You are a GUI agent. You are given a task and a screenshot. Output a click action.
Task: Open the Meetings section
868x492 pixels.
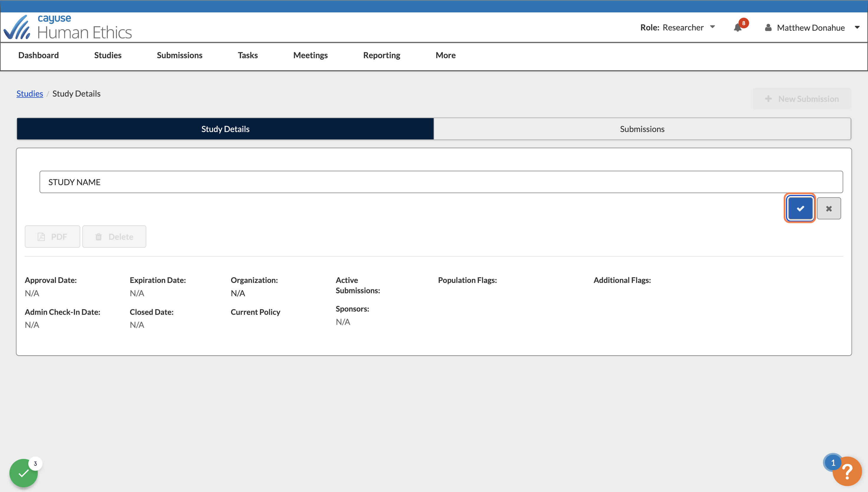pyautogui.click(x=310, y=55)
